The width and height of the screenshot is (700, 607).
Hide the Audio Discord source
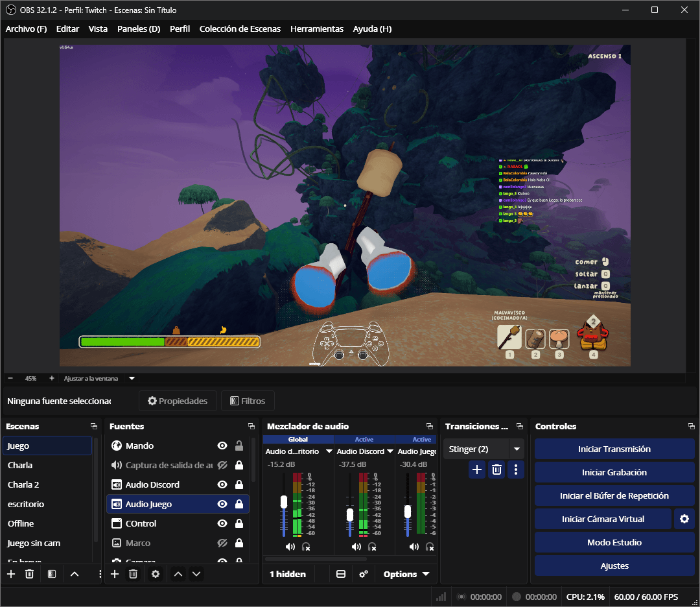pyautogui.click(x=222, y=484)
